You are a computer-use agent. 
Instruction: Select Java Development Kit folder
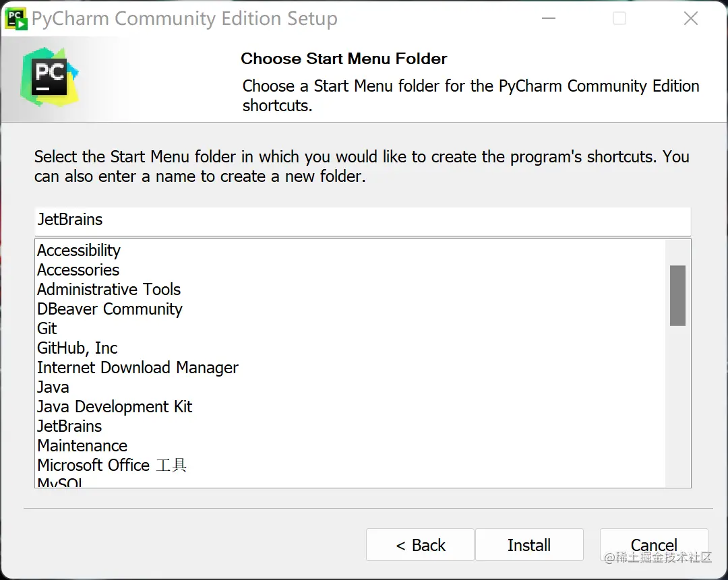pyautogui.click(x=115, y=407)
